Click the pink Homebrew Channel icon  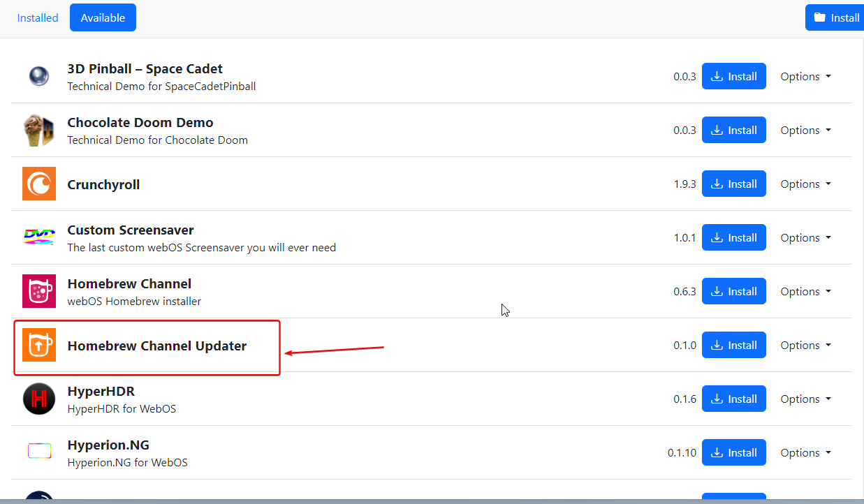point(39,292)
